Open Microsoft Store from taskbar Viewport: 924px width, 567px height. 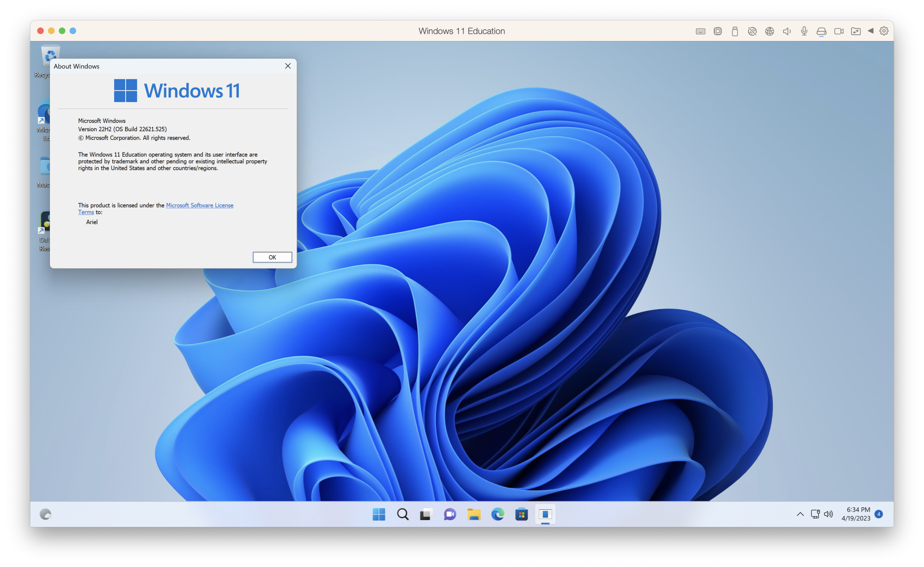click(521, 514)
